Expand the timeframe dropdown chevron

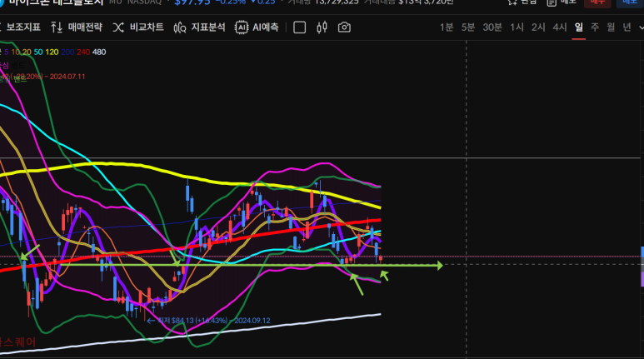[642, 27]
